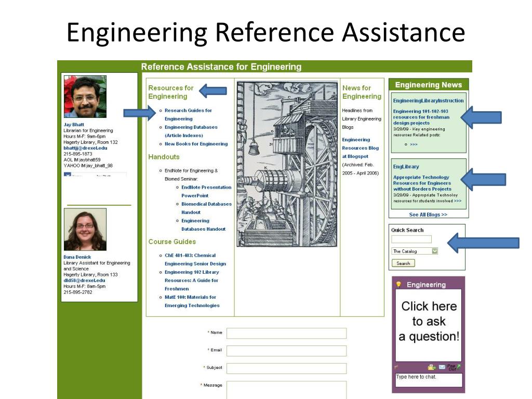Click the Dana Denick name link
Viewport: 532px width, 399px height.
(x=77, y=257)
